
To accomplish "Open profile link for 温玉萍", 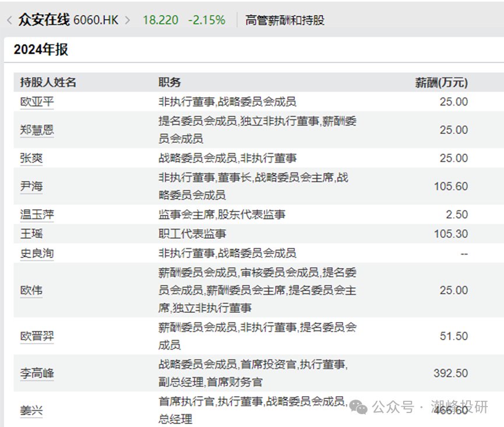I will point(37,214).
